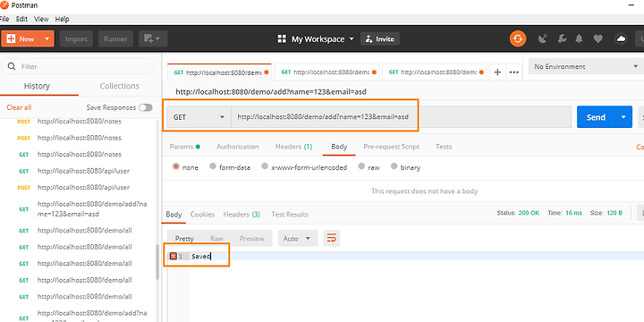The width and height of the screenshot is (644, 322).
Task: Select the Preview response view
Action: click(x=251, y=238)
